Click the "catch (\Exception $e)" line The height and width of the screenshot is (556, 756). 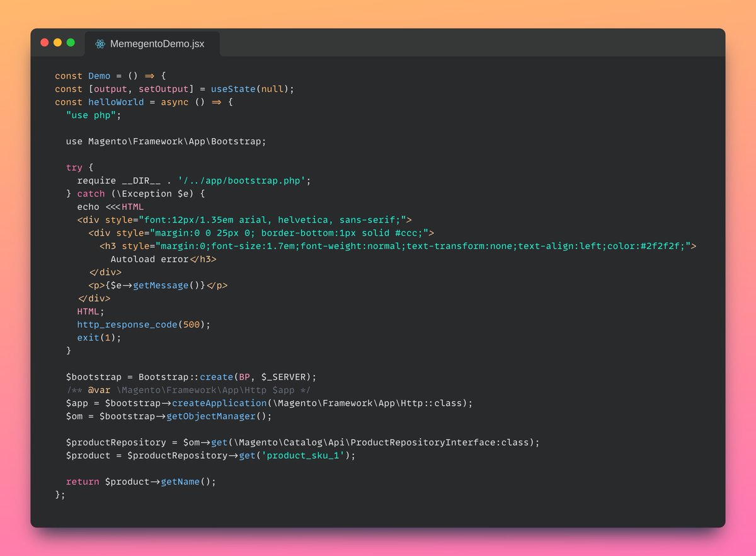point(135,194)
